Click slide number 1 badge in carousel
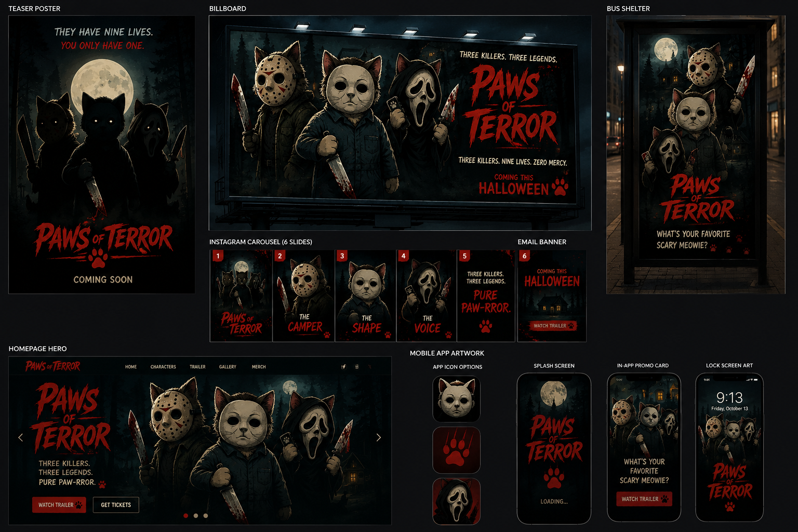The width and height of the screenshot is (798, 532). (218, 256)
